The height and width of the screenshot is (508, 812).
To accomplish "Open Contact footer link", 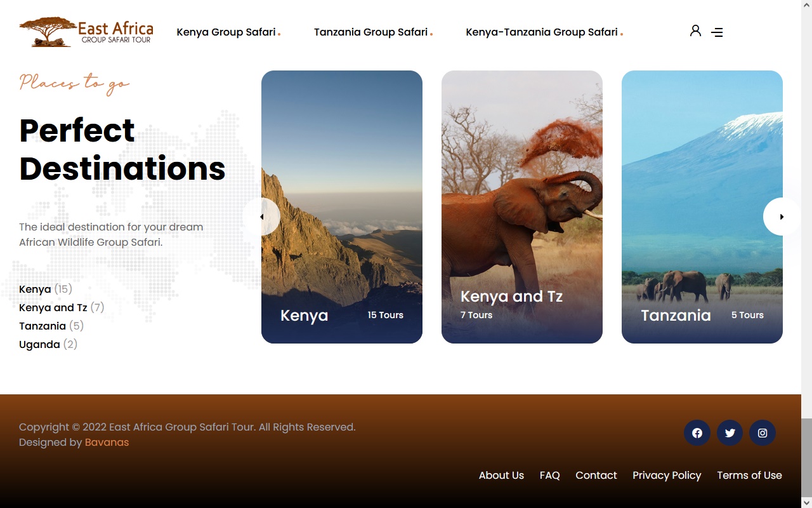I will click(596, 476).
